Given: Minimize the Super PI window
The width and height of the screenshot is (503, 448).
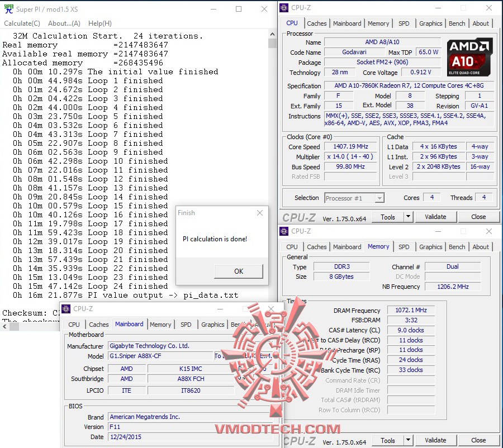Looking at the screenshot, I should click(213, 9).
